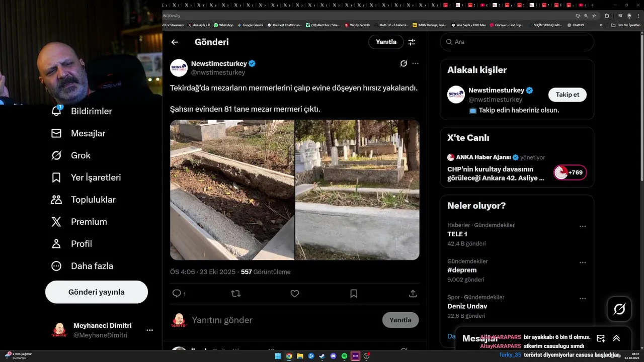Click the Grok icon on the Newstimesturkey post
This screenshot has height=362, width=644.
pyautogui.click(x=404, y=63)
